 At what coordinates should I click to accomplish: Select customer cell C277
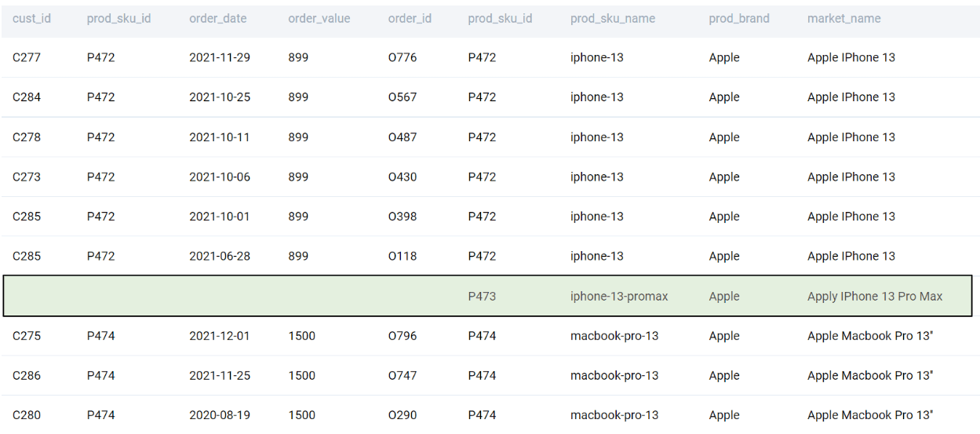pyautogui.click(x=27, y=57)
